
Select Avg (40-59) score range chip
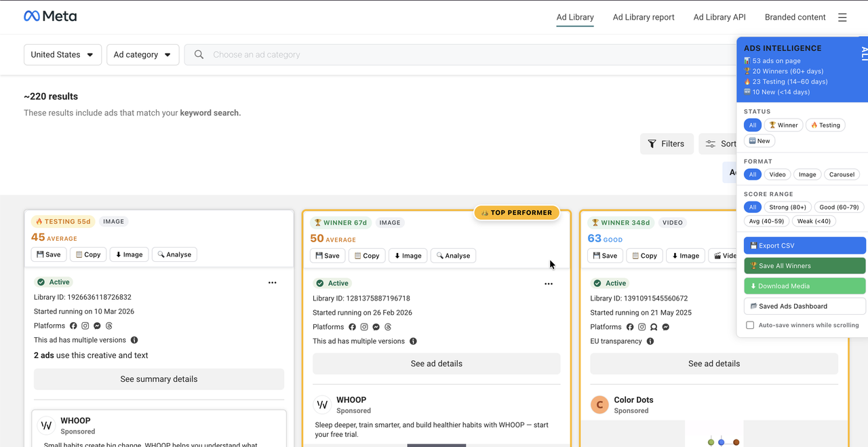coord(766,221)
